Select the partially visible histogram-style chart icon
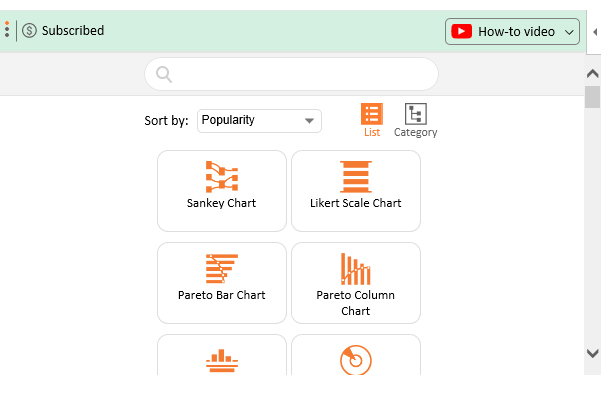The width and height of the screenshot is (601, 396). [222, 360]
